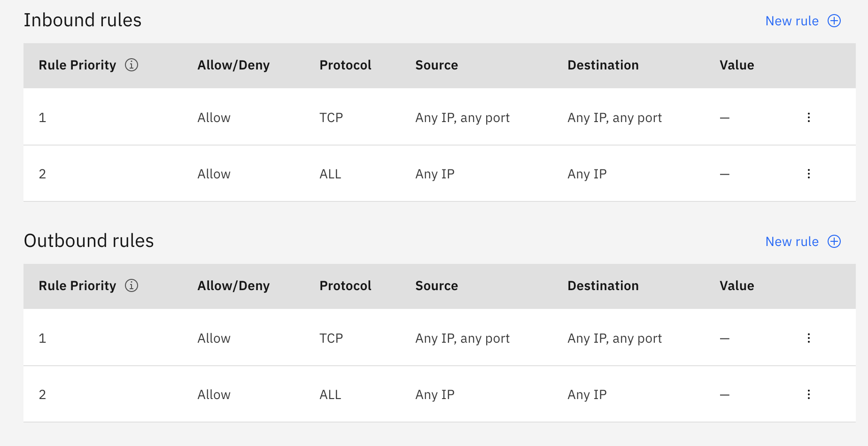Open overflow menu for inbound ALL rule
The width and height of the screenshot is (868, 446).
809,174
